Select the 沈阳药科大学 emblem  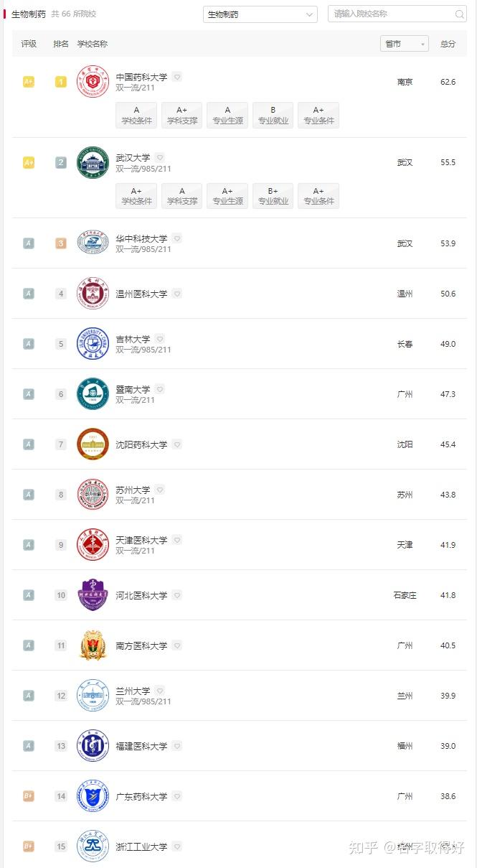click(93, 444)
